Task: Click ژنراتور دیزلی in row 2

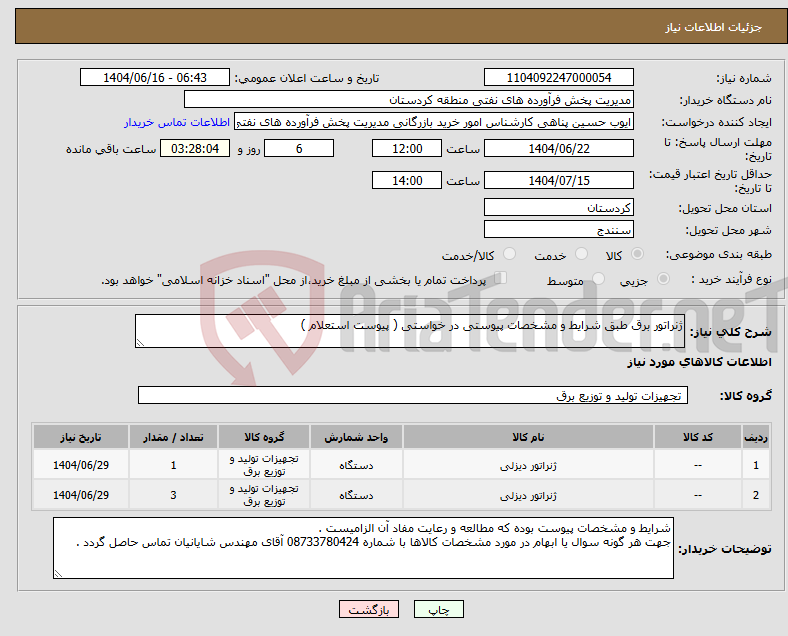Action: coord(528,496)
